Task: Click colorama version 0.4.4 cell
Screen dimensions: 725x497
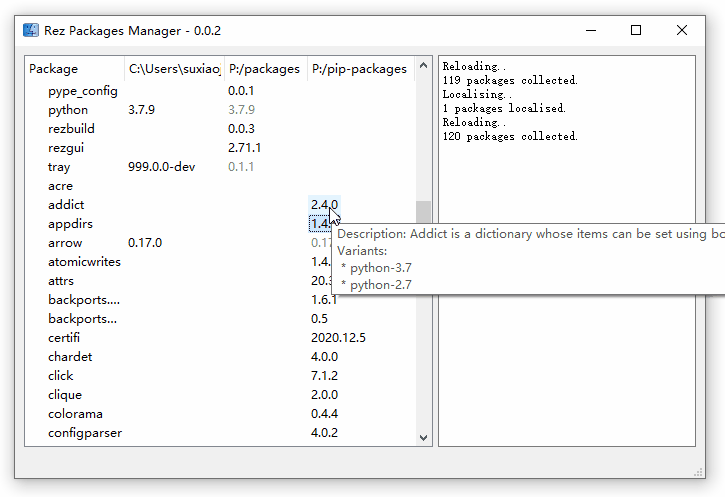Action: [x=324, y=414]
